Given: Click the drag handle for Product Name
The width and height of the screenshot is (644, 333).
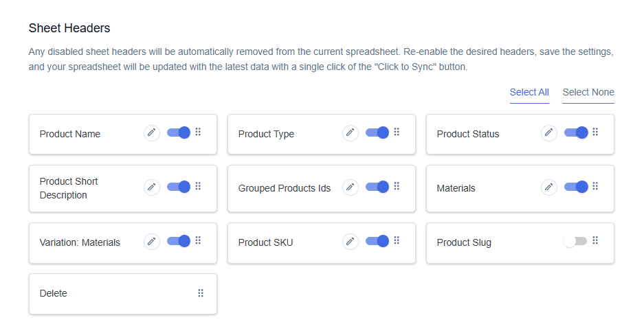Looking at the screenshot, I should [198, 132].
